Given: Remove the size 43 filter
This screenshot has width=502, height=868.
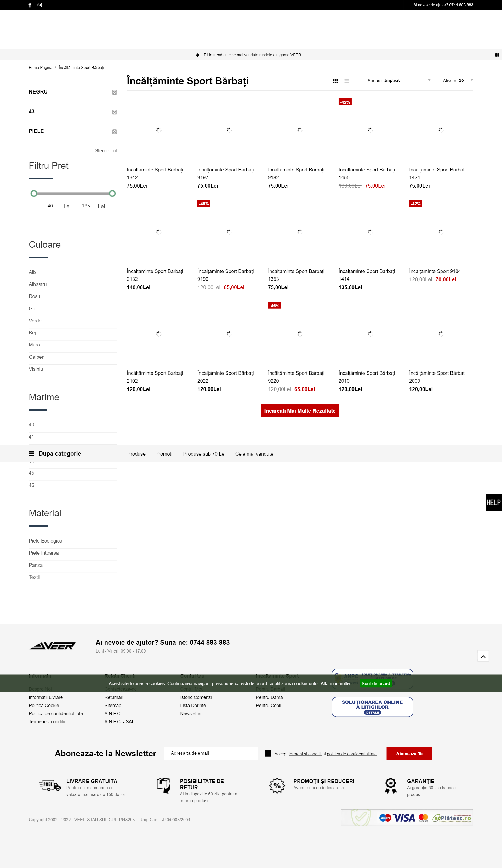Looking at the screenshot, I should click(x=115, y=112).
